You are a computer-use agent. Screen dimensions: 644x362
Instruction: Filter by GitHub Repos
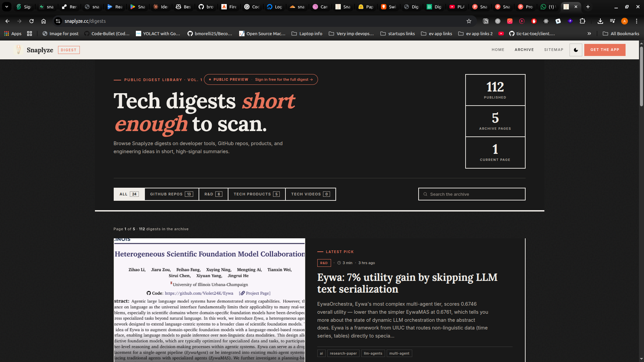[x=172, y=194]
